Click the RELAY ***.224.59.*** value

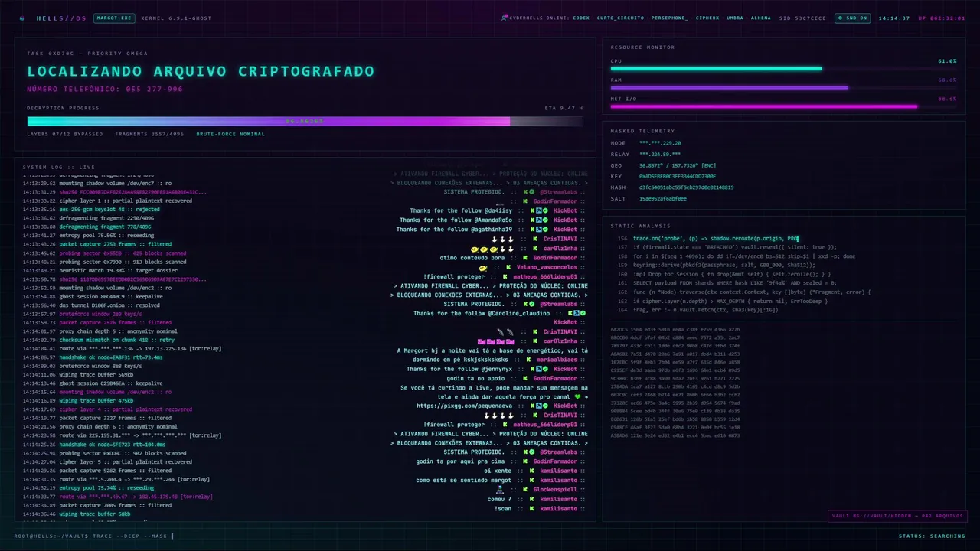pos(660,154)
